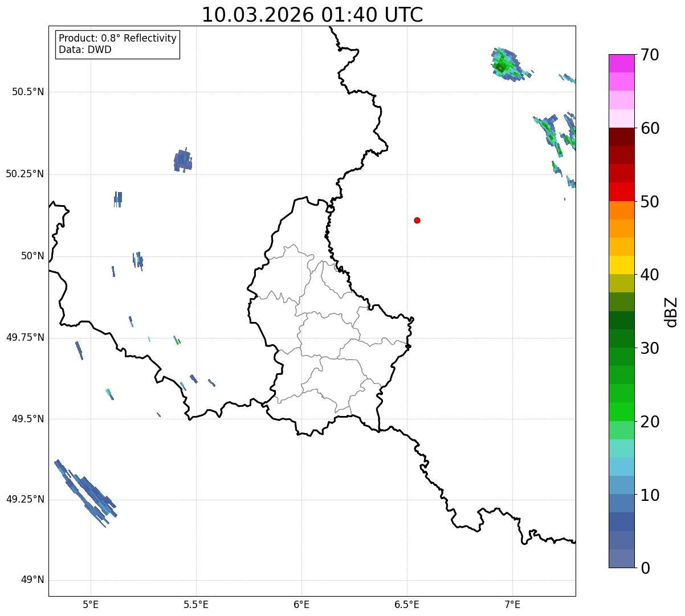685x616 pixels.
Task: Click the 'Data: DWD' label
Action: pos(85,50)
